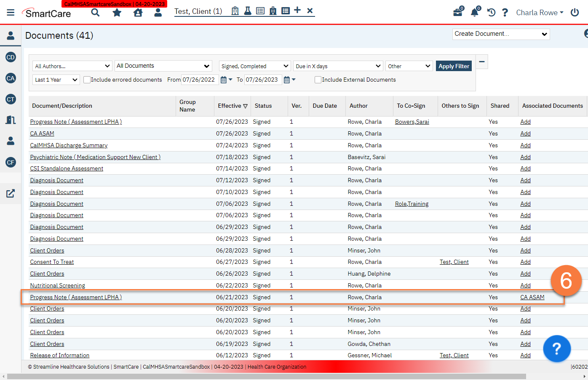This screenshot has width=588, height=380.
Task: Open the Create Document dropdown
Action: [x=501, y=34]
